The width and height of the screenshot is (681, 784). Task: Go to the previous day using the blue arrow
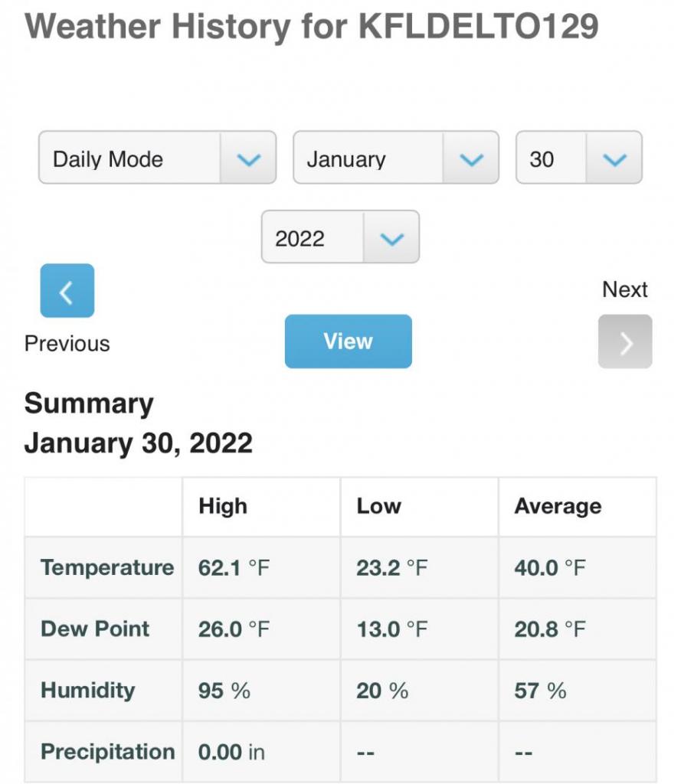[x=67, y=291]
